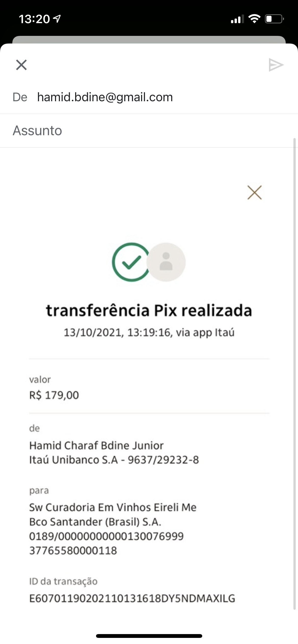Tap the gray recipient avatar icon
298x644 pixels.
click(166, 262)
